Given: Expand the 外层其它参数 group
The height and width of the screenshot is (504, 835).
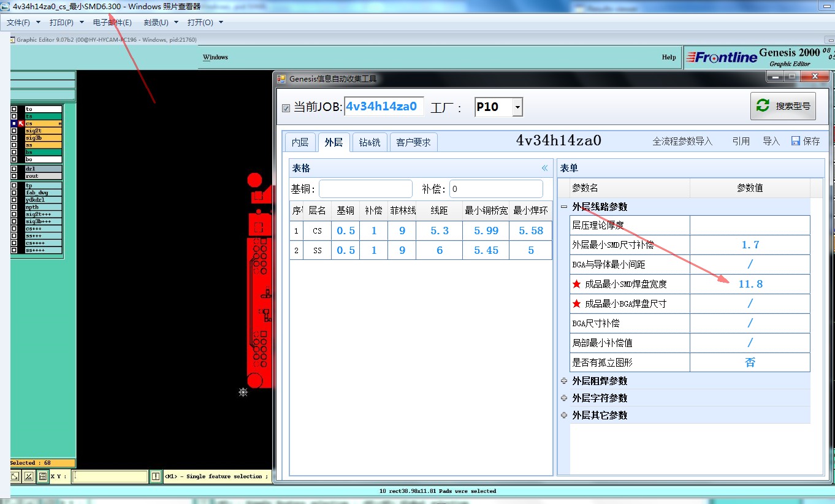Looking at the screenshot, I should coord(564,415).
